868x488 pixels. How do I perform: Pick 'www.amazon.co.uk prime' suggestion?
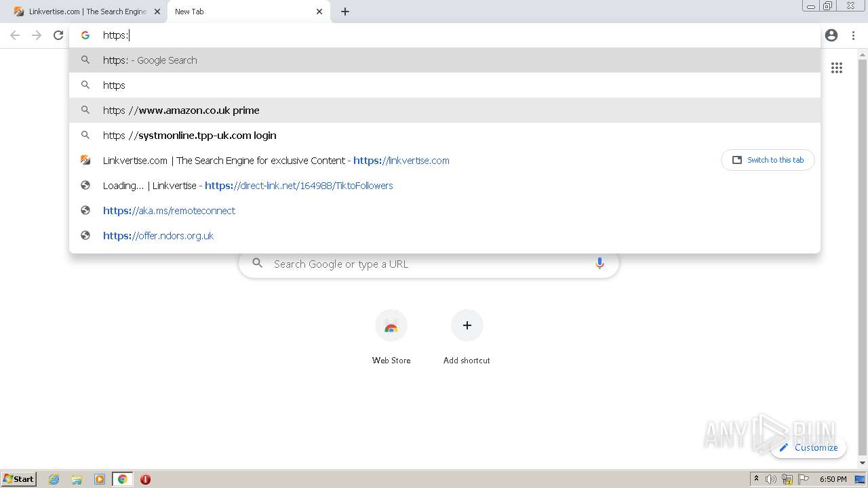pyautogui.click(x=445, y=110)
